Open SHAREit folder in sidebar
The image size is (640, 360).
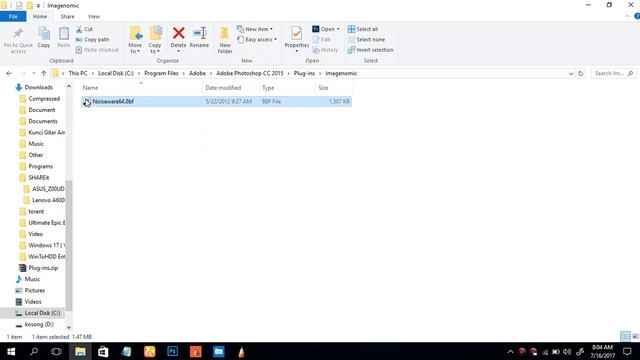39,178
